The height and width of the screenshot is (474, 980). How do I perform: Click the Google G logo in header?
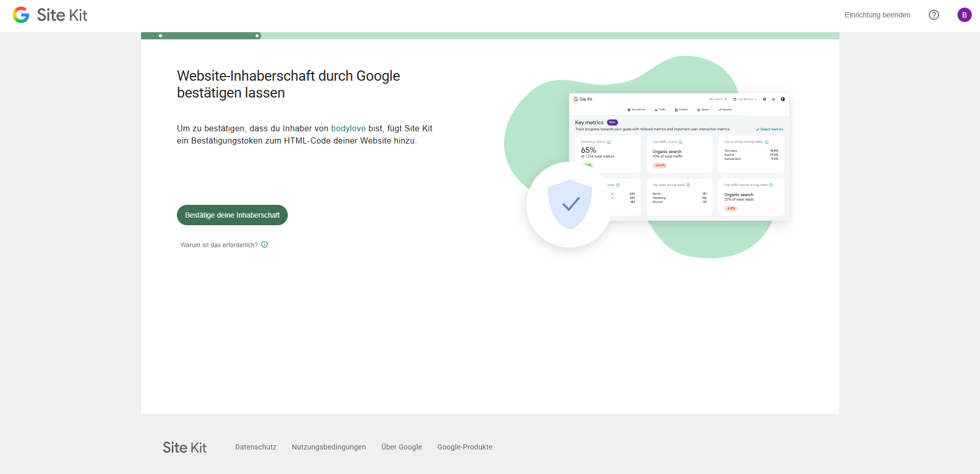click(x=21, y=15)
